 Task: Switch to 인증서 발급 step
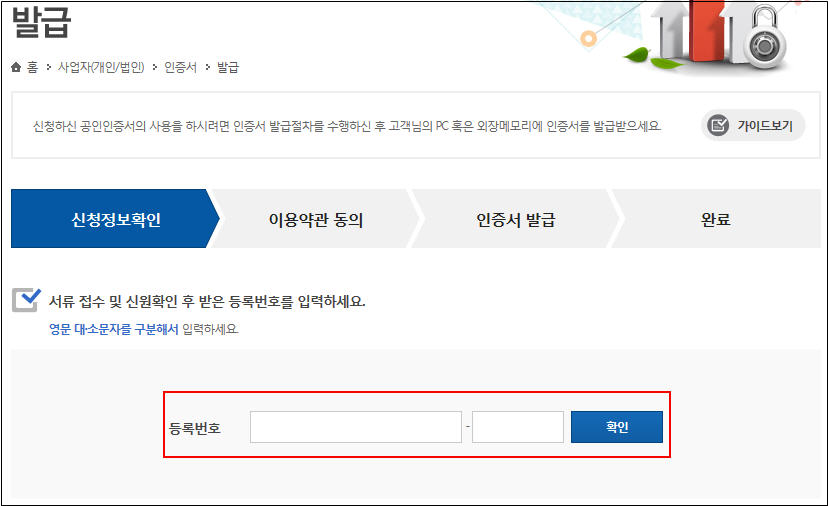[515, 219]
